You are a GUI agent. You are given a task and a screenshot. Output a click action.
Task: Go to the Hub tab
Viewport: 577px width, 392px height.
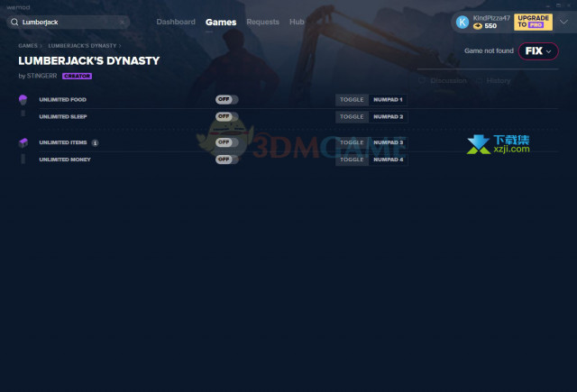coord(297,22)
